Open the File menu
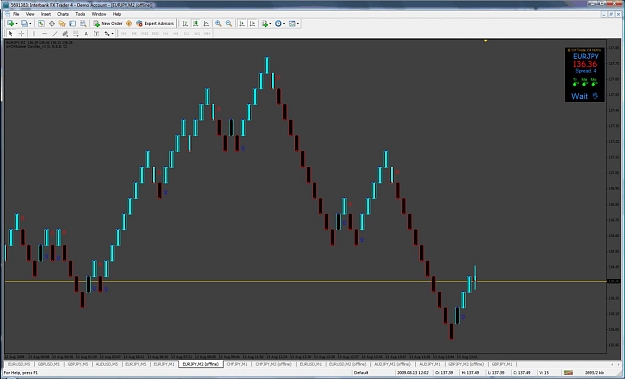Screen dimensions: 625x379 (x=16, y=14)
